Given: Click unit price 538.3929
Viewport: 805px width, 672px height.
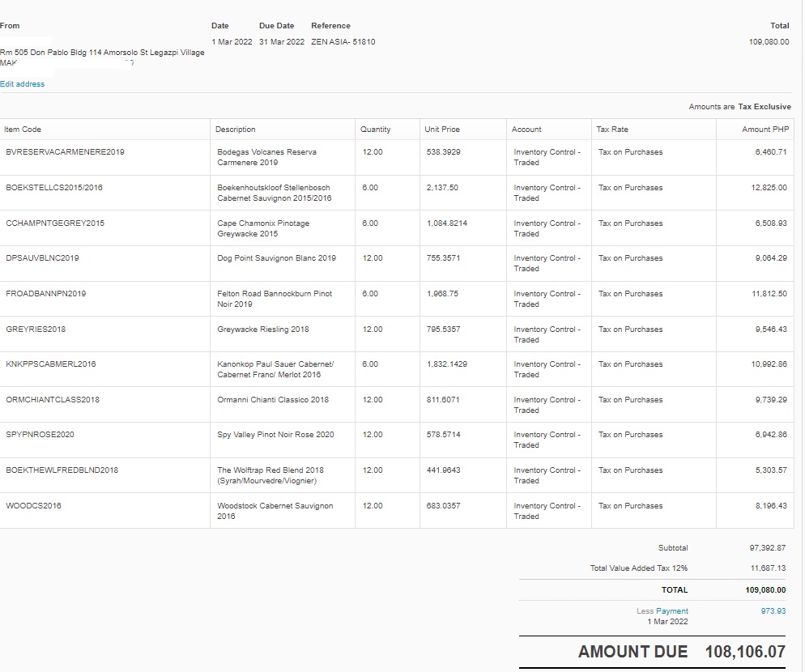Looking at the screenshot, I should 443,152.
